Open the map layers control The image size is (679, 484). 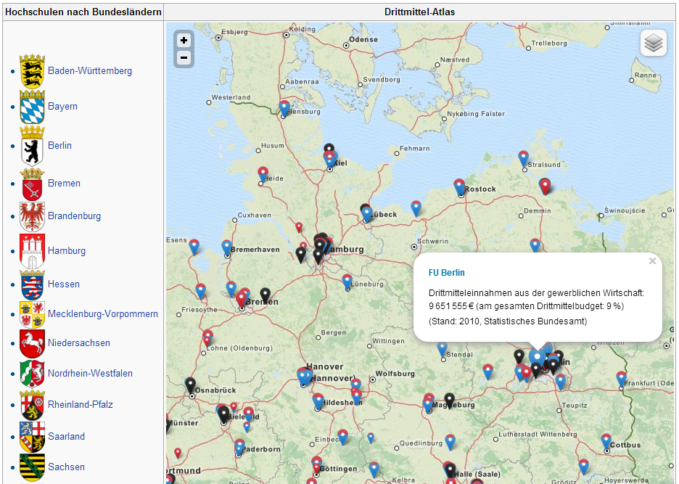[x=652, y=43]
